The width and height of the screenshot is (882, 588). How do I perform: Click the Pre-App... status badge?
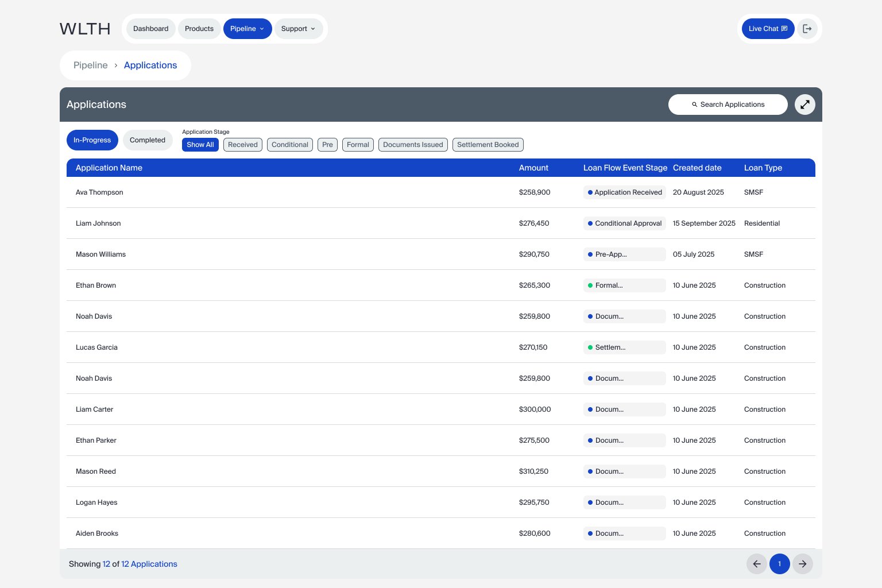[x=625, y=254]
